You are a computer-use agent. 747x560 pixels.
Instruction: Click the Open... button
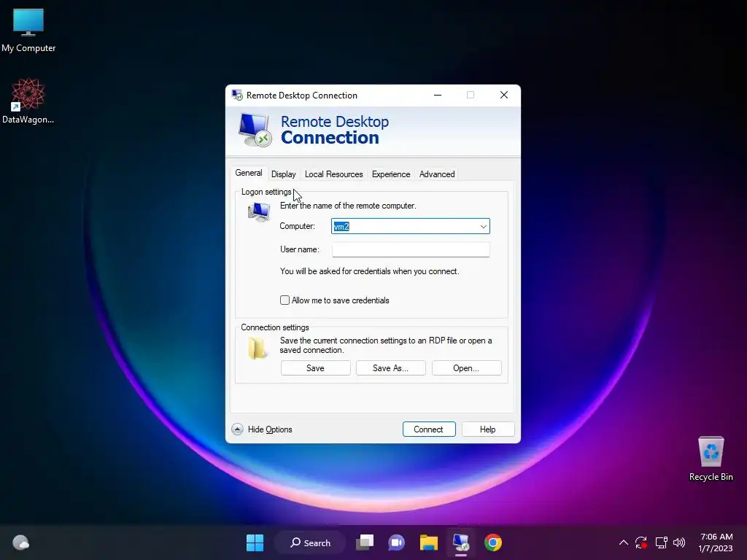click(466, 368)
